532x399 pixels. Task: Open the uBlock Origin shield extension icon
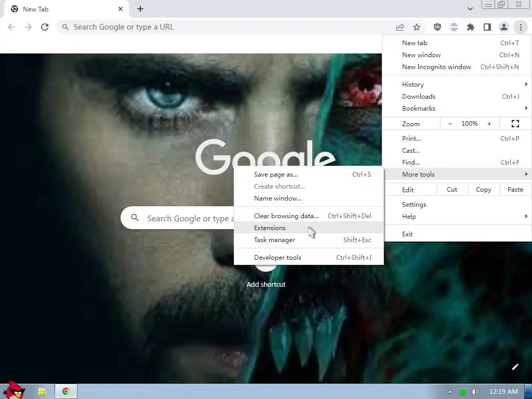[x=437, y=27]
